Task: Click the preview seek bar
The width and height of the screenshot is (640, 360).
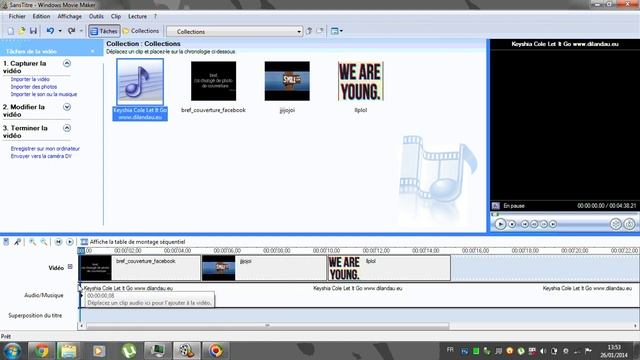Action: coord(565,214)
